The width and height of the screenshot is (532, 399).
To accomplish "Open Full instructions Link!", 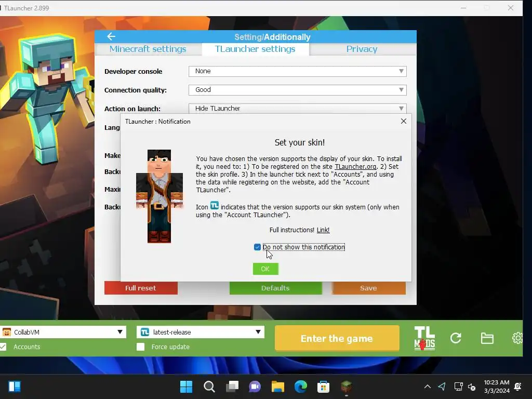I will tap(323, 230).
